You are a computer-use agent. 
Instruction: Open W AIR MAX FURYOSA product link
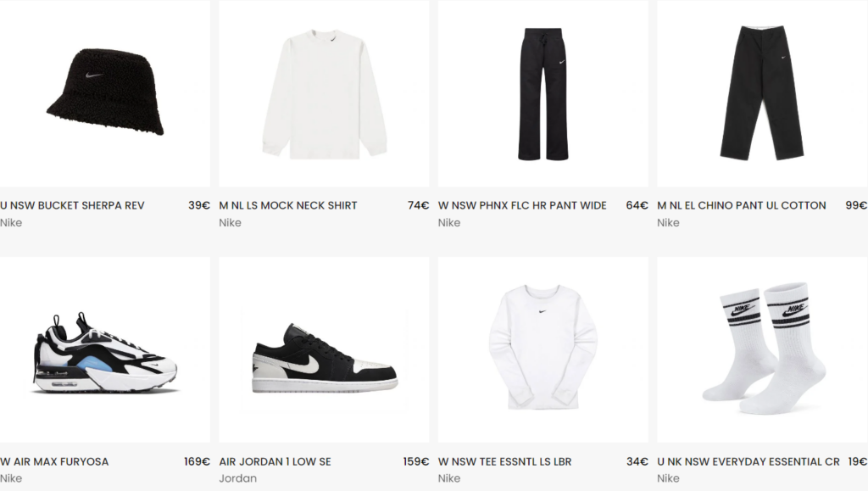(54, 461)
